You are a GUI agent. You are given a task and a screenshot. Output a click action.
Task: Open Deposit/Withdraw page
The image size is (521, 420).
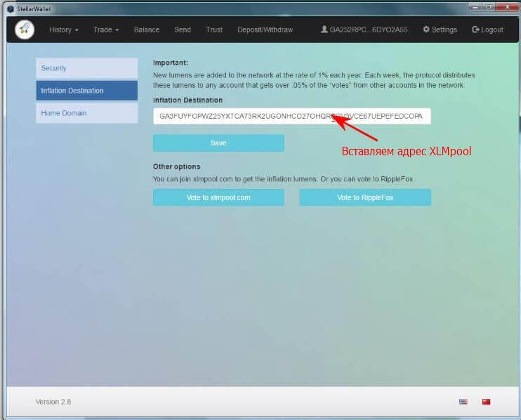(x=265, y=30)
